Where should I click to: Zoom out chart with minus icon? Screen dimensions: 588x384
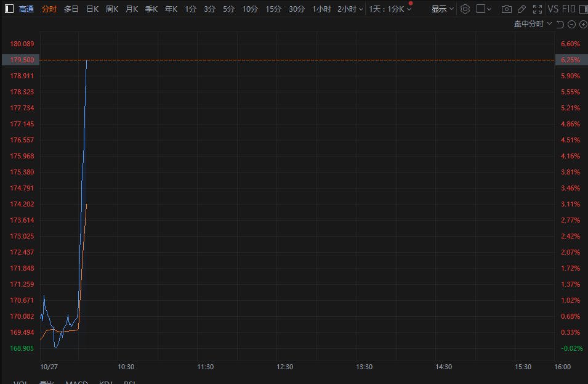coord(571,25)
